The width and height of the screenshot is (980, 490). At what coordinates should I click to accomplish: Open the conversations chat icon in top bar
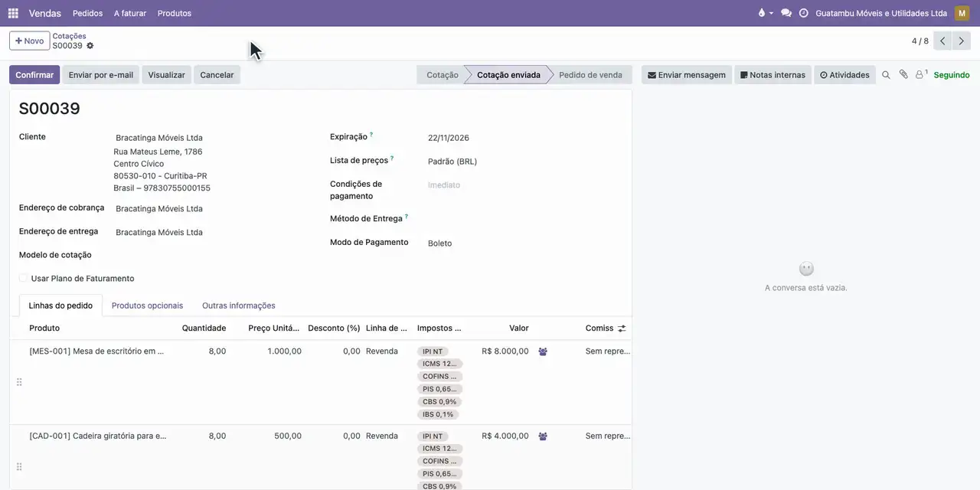click(786, 13)
